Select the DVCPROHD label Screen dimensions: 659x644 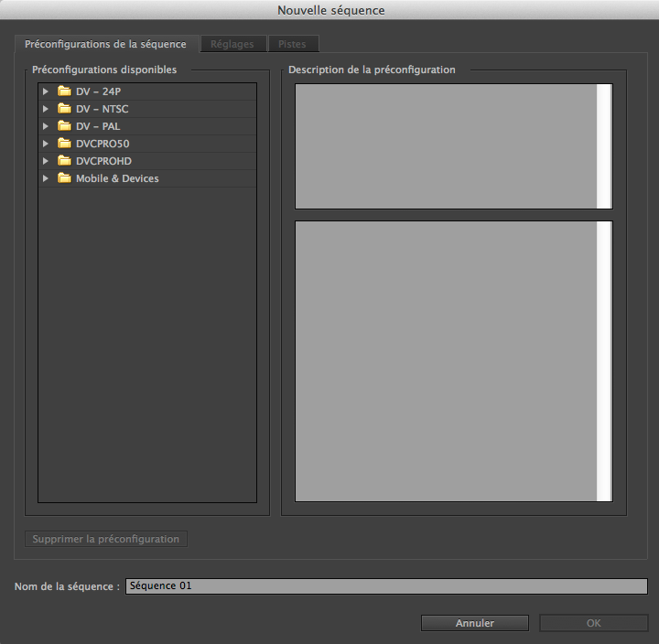[x=103, y=161]
